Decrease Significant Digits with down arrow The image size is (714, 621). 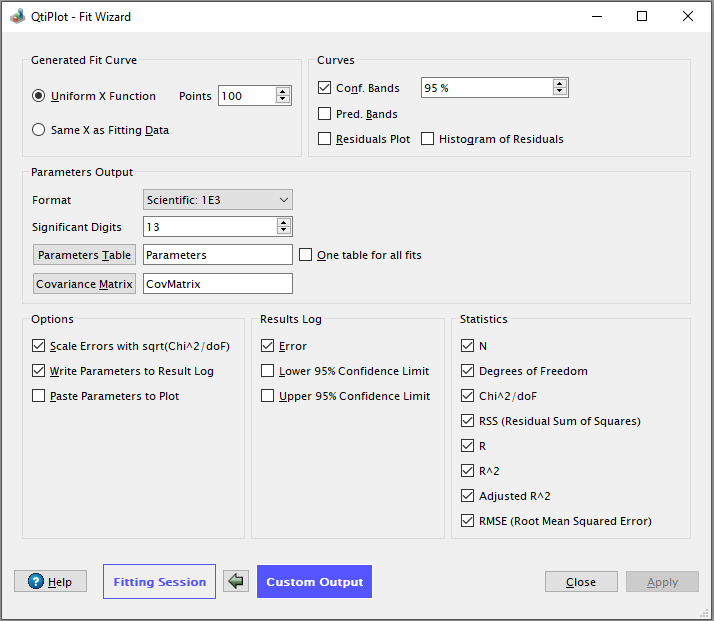[284, 231]
